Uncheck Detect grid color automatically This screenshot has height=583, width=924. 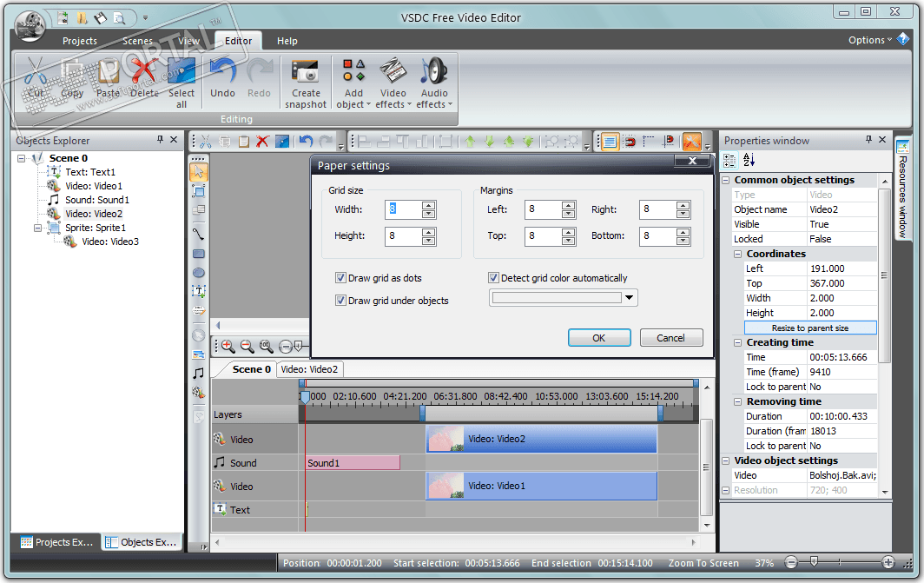(494, 278)
